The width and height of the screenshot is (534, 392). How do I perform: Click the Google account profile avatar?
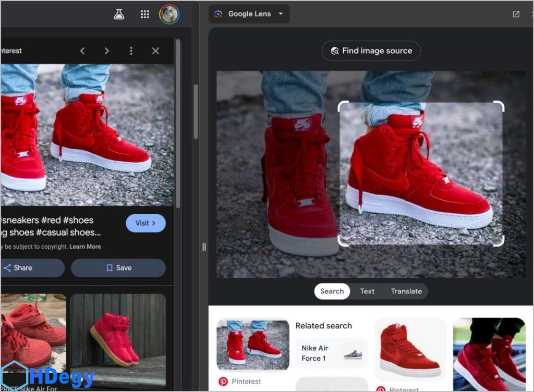(169, 15)
